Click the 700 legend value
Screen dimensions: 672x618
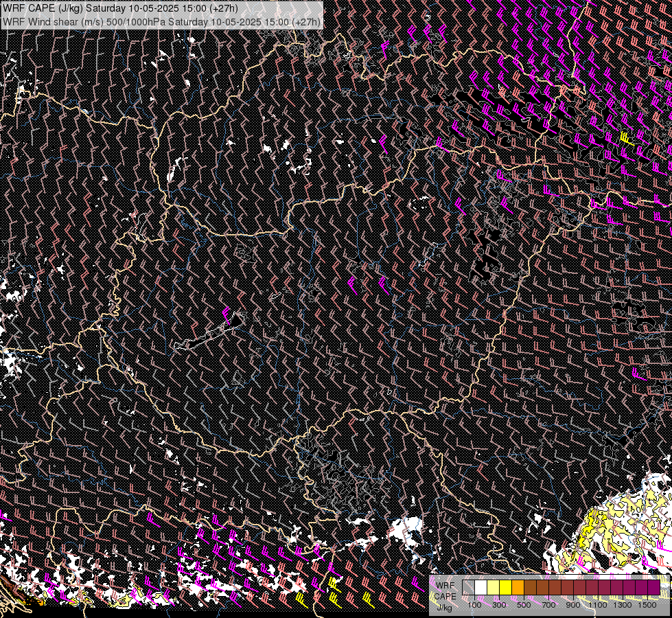[548, 605]
